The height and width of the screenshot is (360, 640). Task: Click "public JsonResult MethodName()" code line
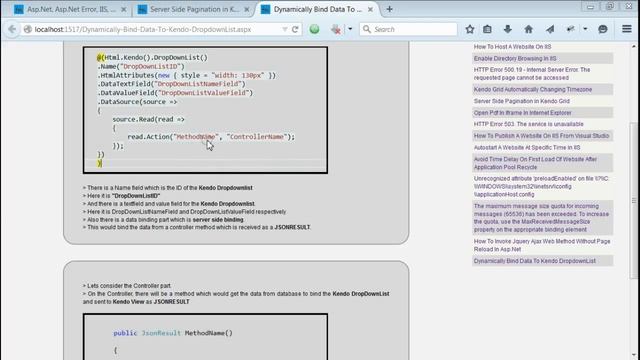[173, 333]
